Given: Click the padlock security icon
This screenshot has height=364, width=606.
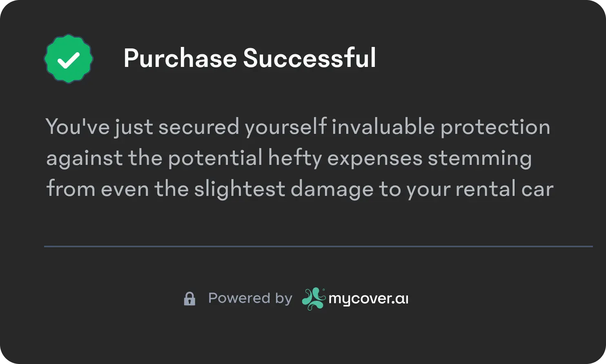Looking at the screenshot, I should pos(189,299).
